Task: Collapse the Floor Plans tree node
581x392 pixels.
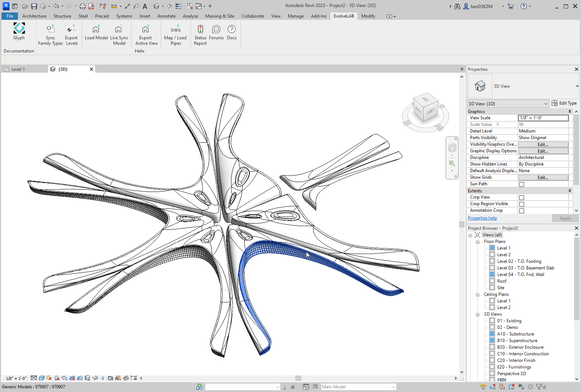Action: point(477,242)
